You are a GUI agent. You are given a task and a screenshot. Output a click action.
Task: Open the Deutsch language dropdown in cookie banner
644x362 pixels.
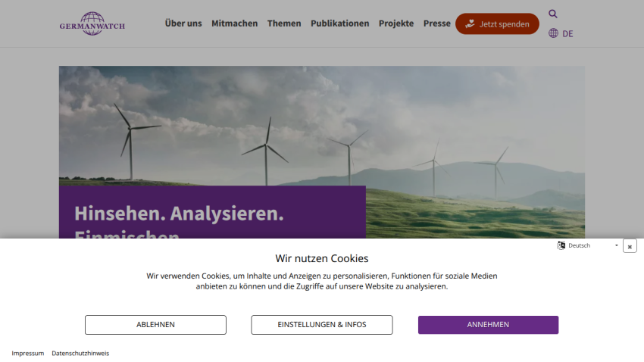click(592, 245)
